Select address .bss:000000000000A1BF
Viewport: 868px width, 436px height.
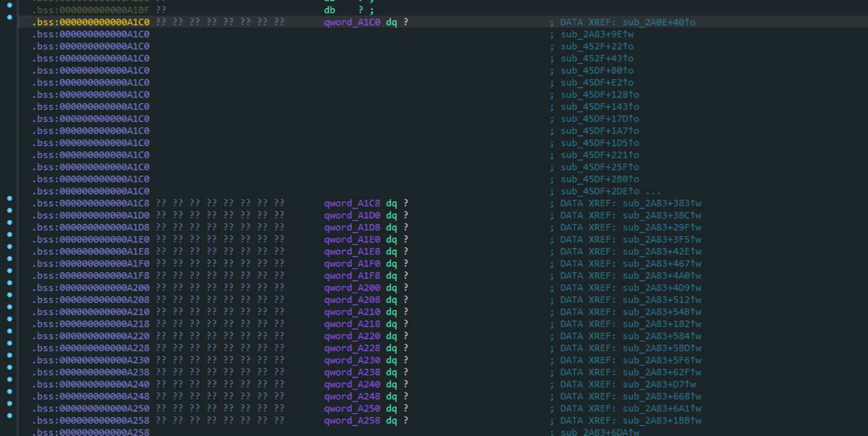tap(91, 10)
